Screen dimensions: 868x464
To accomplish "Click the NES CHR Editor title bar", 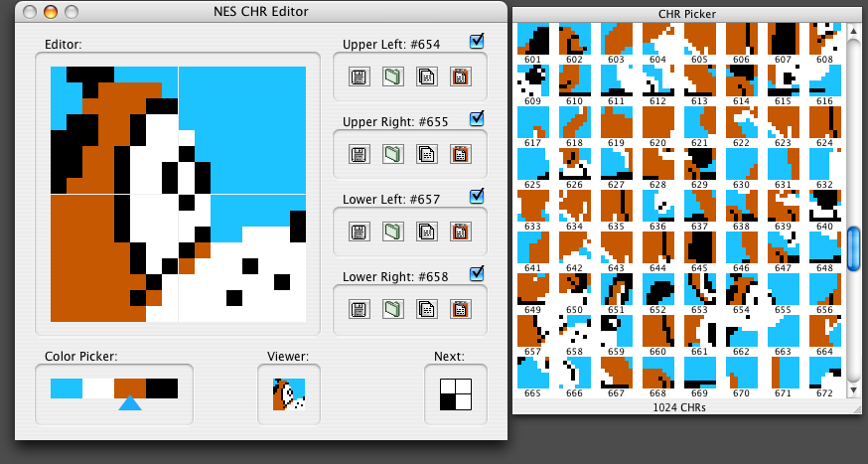I will pyautogui.click(x=261, y=12).
